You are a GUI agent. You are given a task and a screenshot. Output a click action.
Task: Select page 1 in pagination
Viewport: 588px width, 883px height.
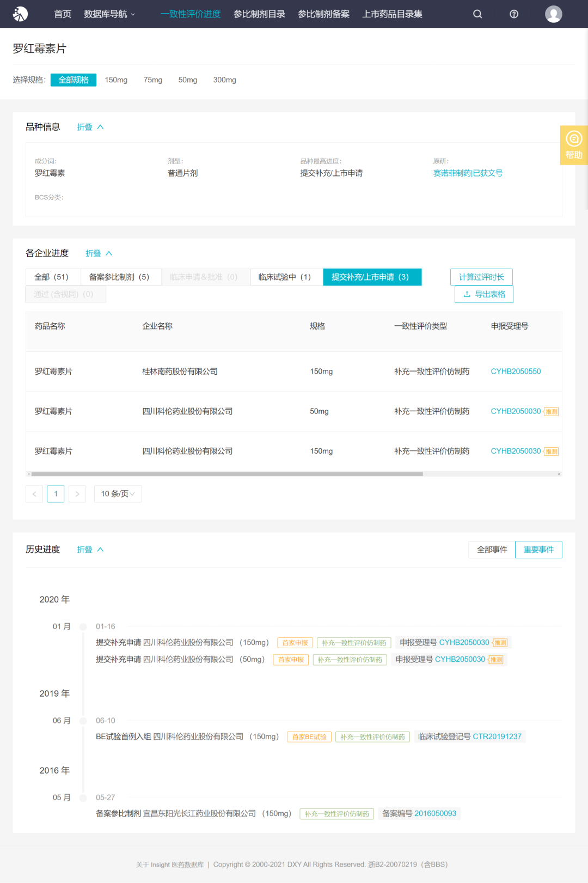56,494
